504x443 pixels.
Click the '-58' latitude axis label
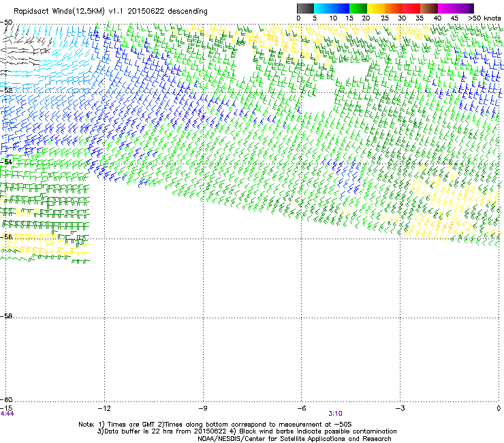pyautogui.click(x=6, y=316)
